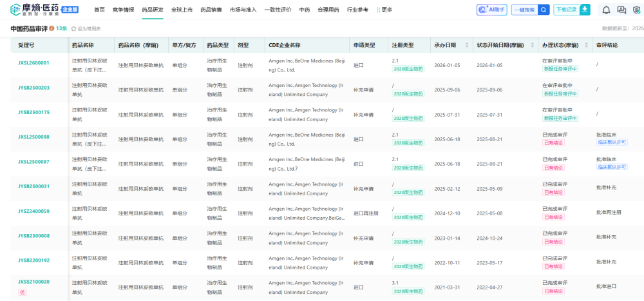Sort by 状态开始日期(摩熵) column
644x301 pixels.
tap(532, 45)
